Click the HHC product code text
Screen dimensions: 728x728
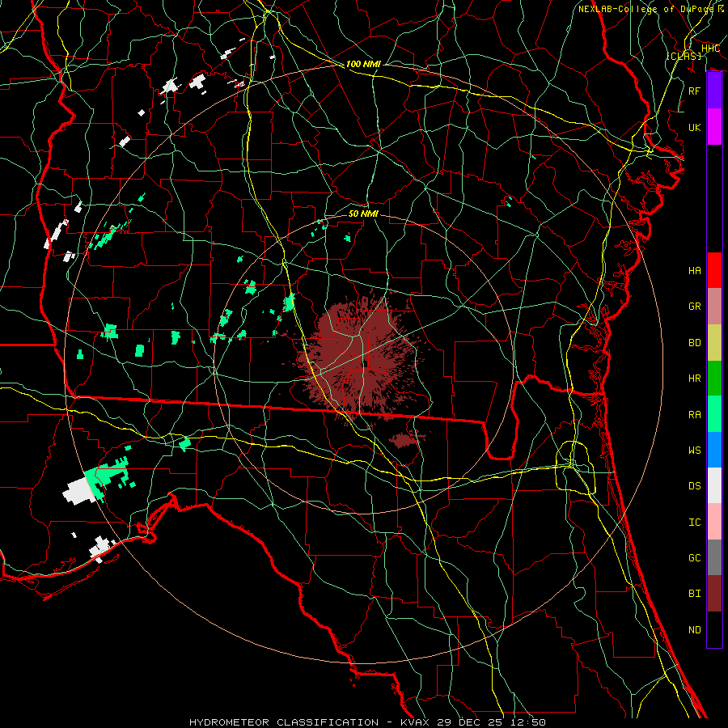(710, 48)
